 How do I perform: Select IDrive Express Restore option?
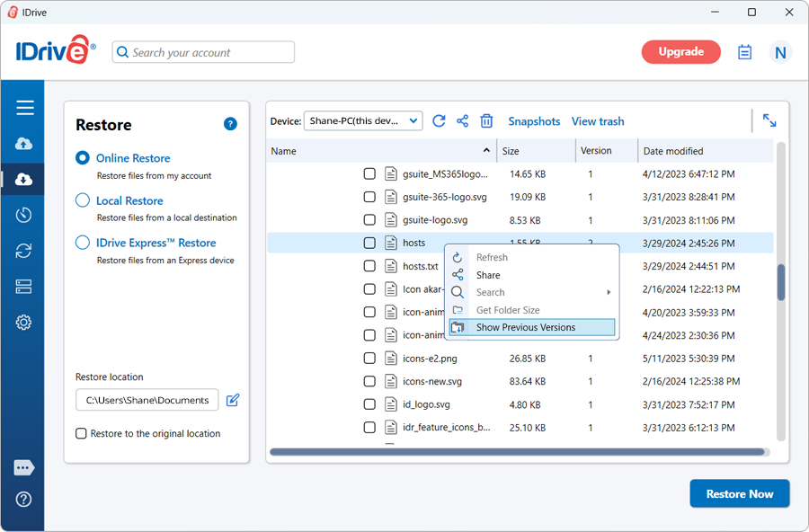[x=83, y=243]
